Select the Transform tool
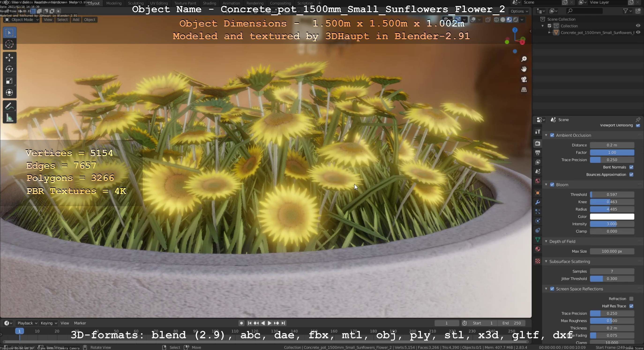Viewport: 644px width, 350px height. coord(10,93)
